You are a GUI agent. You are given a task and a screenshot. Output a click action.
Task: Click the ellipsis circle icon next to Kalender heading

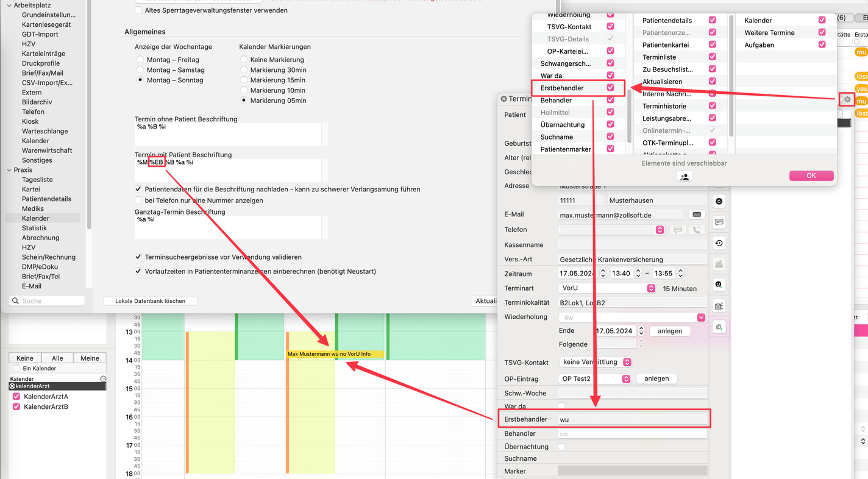coord(103,379)
